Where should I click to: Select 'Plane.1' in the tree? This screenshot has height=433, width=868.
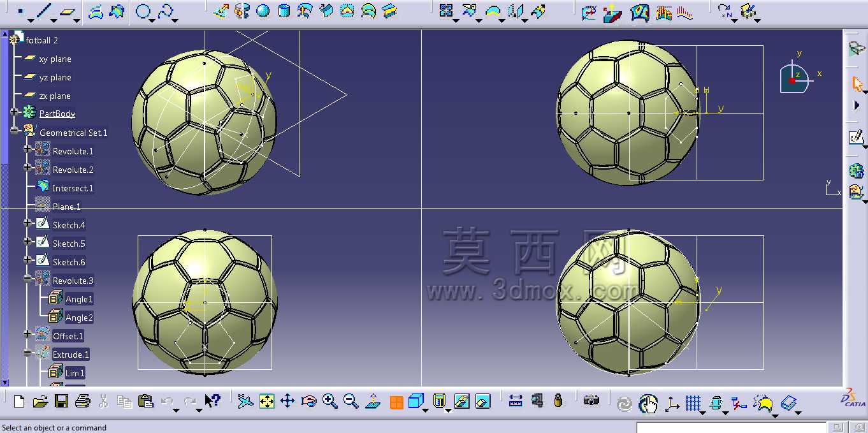point(66,207)
